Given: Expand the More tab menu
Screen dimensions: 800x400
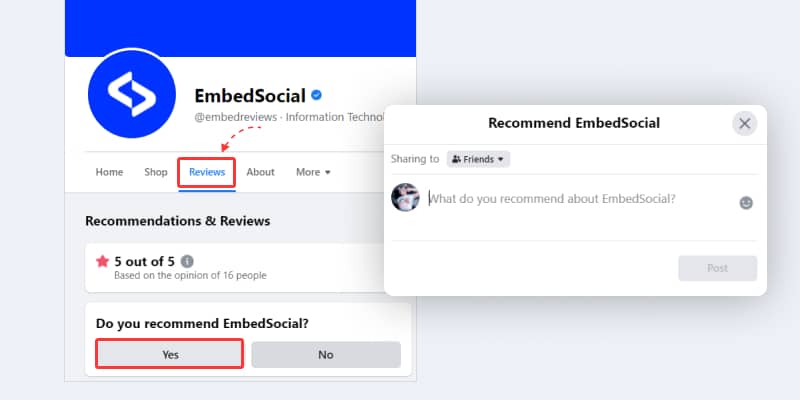Looking at the screenshot, I should [x=313, y=172].
